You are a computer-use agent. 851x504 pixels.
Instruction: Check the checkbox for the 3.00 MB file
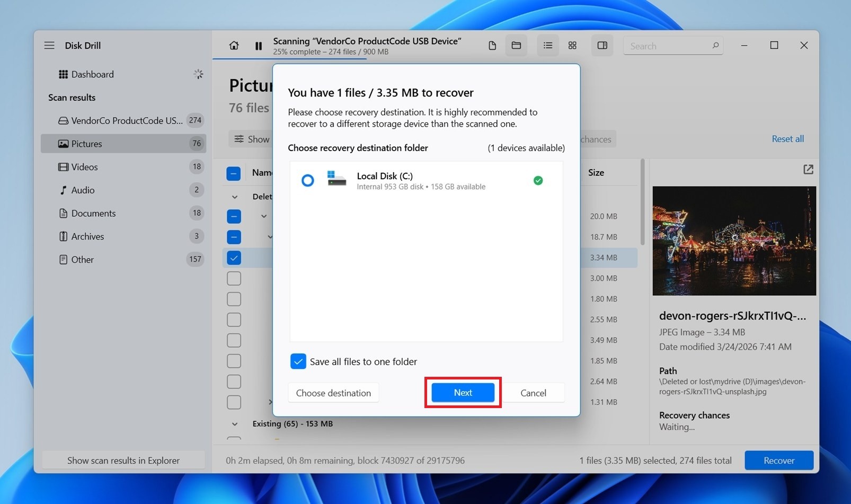[234, 279]
